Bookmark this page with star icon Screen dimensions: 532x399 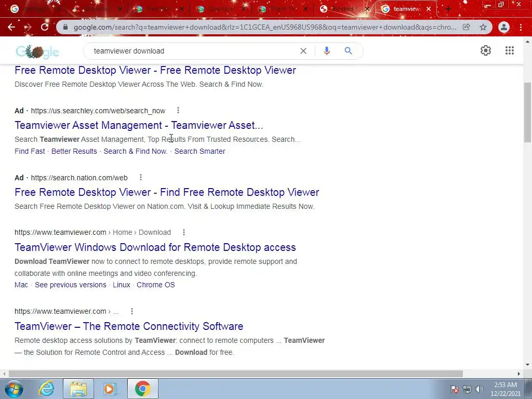click(483, 27)
